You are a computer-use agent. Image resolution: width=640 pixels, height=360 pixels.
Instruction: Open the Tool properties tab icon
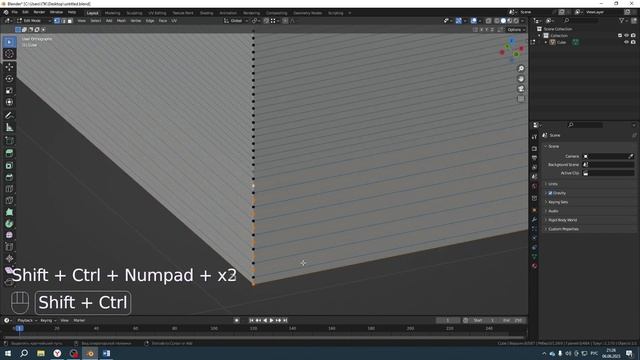[534, 137]
